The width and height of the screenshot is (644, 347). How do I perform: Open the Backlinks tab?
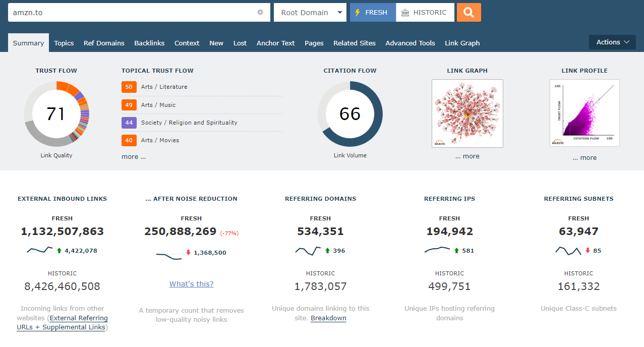[x=149, y=43]
